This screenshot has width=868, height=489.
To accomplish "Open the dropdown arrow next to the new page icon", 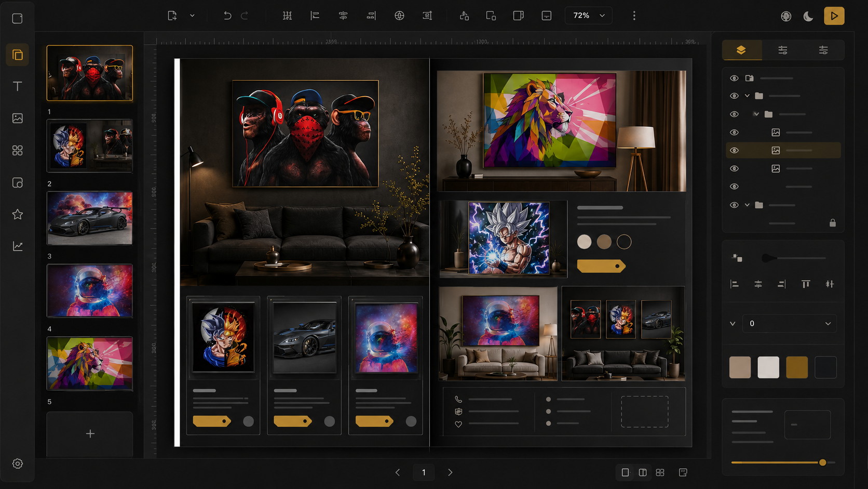I will pyautogui.click(x=192, y=16).
